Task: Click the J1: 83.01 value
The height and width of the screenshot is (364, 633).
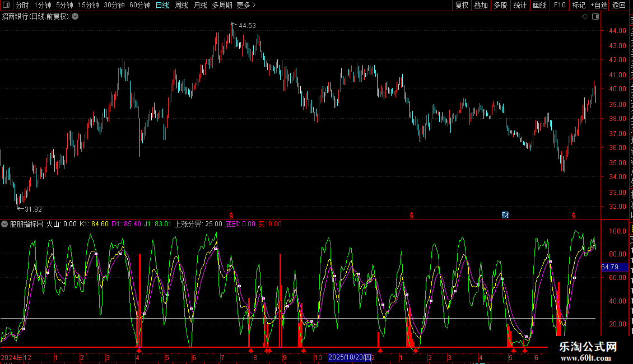Action: coord(157,224)
